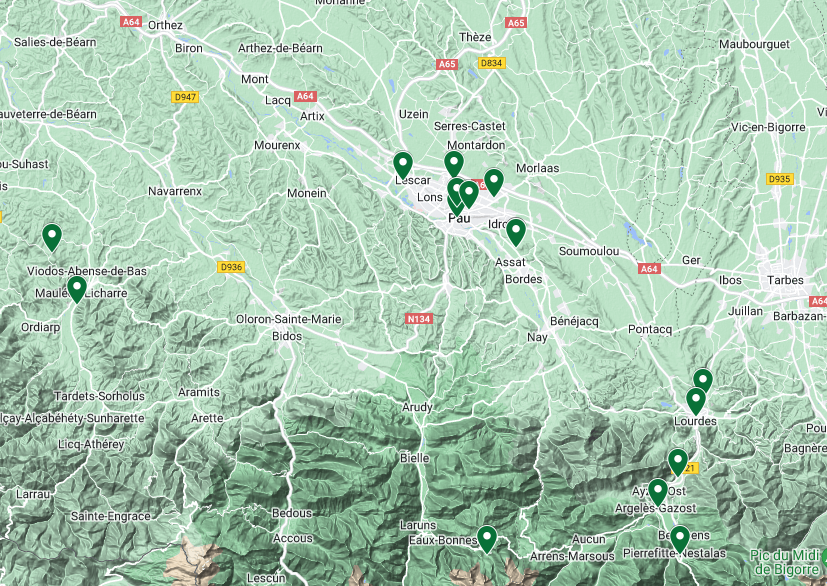Click the D935 yellow road shield

780,179
